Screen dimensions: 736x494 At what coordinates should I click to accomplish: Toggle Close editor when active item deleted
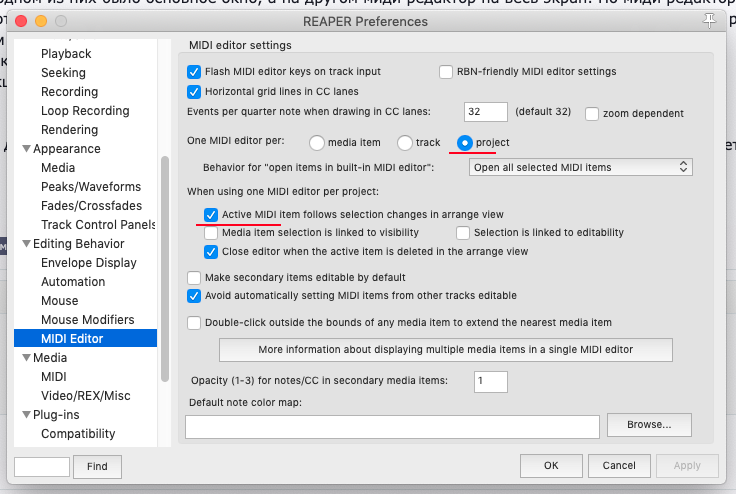tap(211, 252)
